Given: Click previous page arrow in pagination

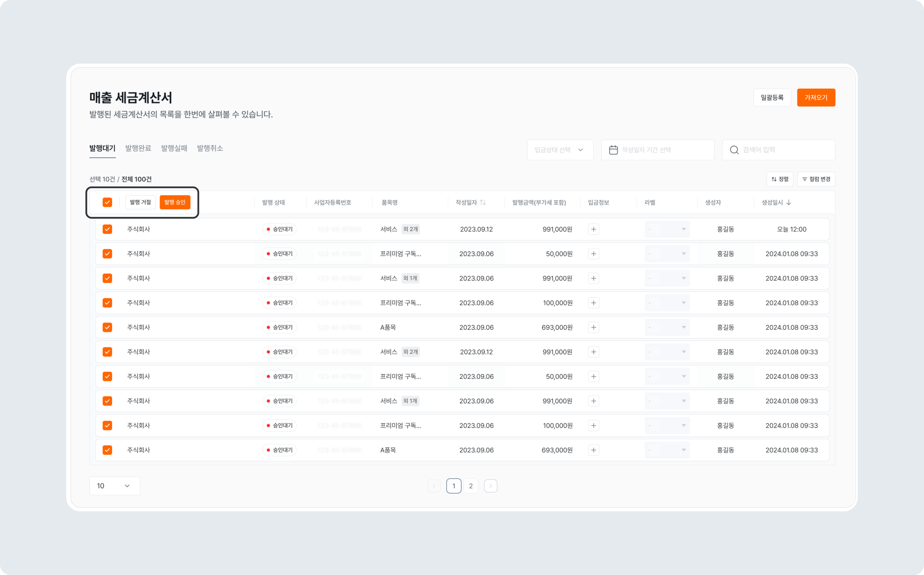Looking at the screenshot, I should pyautogui.click(x=434, y=486).
